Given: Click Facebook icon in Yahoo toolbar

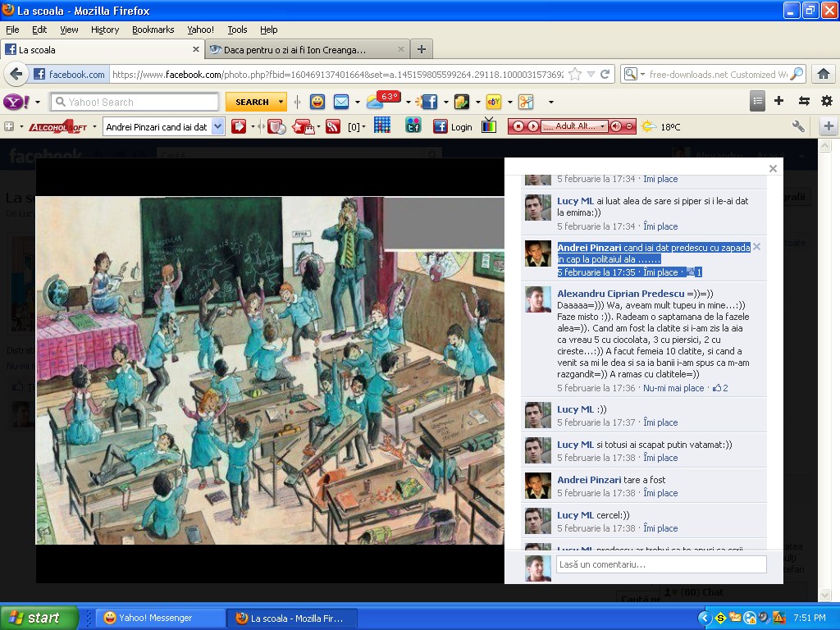Looking at the screenshot, I should point(428,101).
